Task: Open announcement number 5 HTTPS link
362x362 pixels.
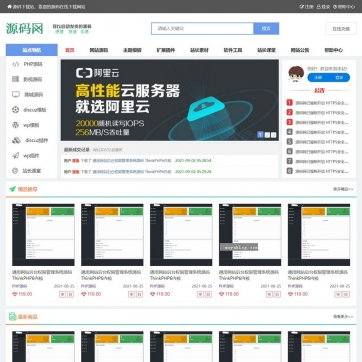Action: [x=322, y=142]
